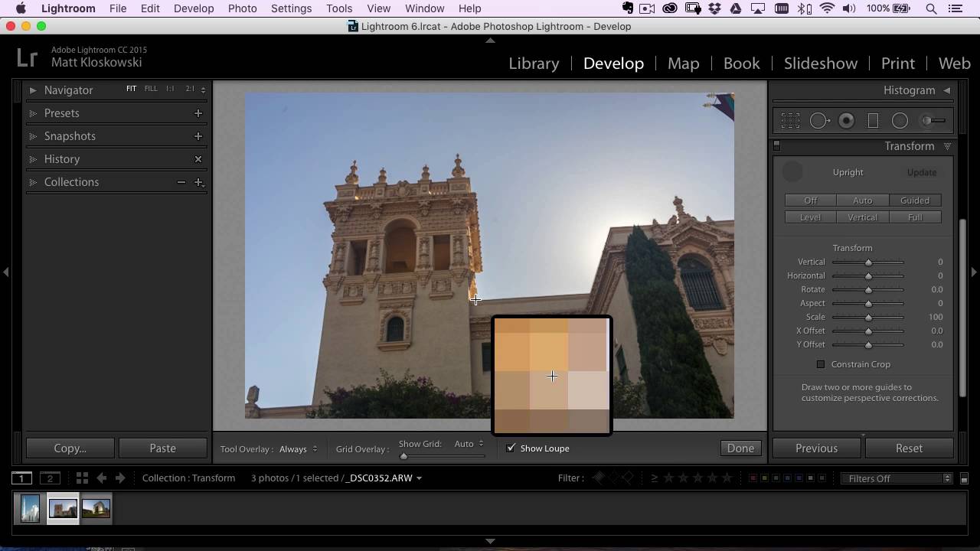The width and height of the screenshot is (980, 551).
Task: Select the Crop Overlay tool icon
Action: click(790, 121)
